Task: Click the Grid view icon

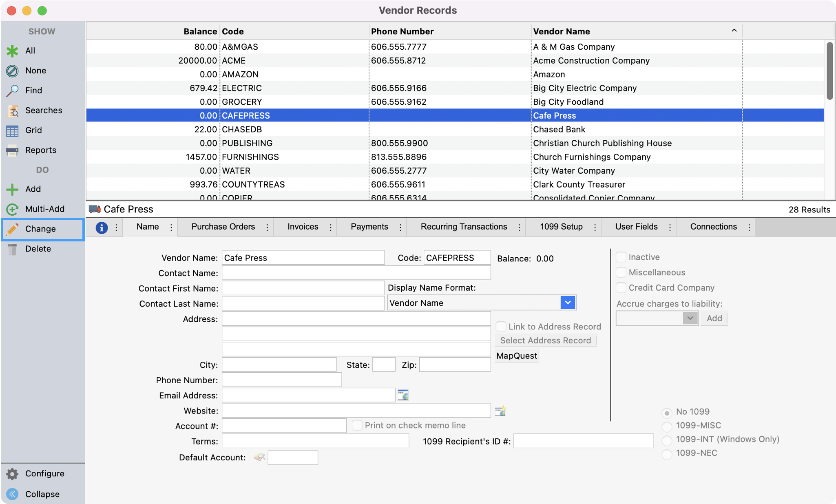Action: [x=12, y=130]
